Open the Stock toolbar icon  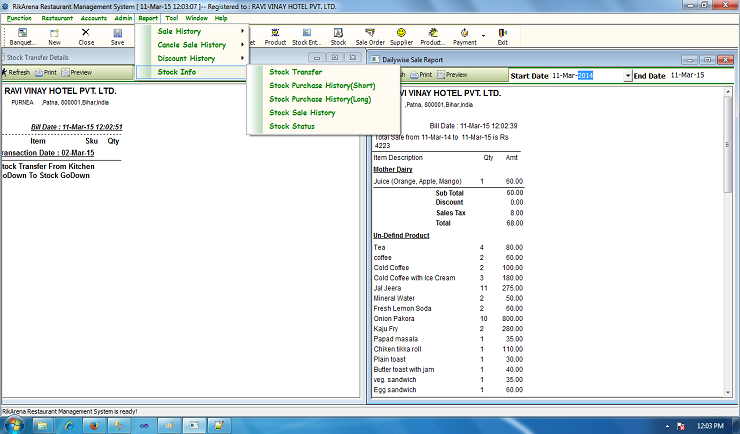point(338,36)
